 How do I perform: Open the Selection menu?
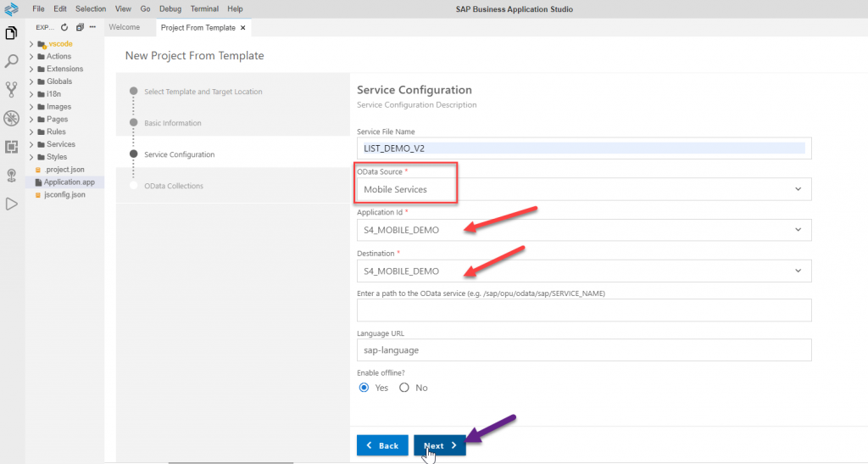(90, 8)
